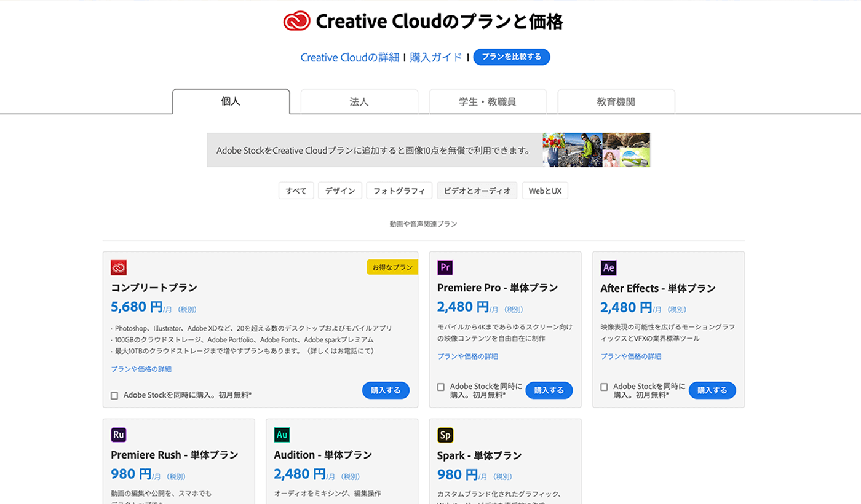The image size is (861, 504).
Task: Select the フォトグラフィ filter
Action: [400, 191]
